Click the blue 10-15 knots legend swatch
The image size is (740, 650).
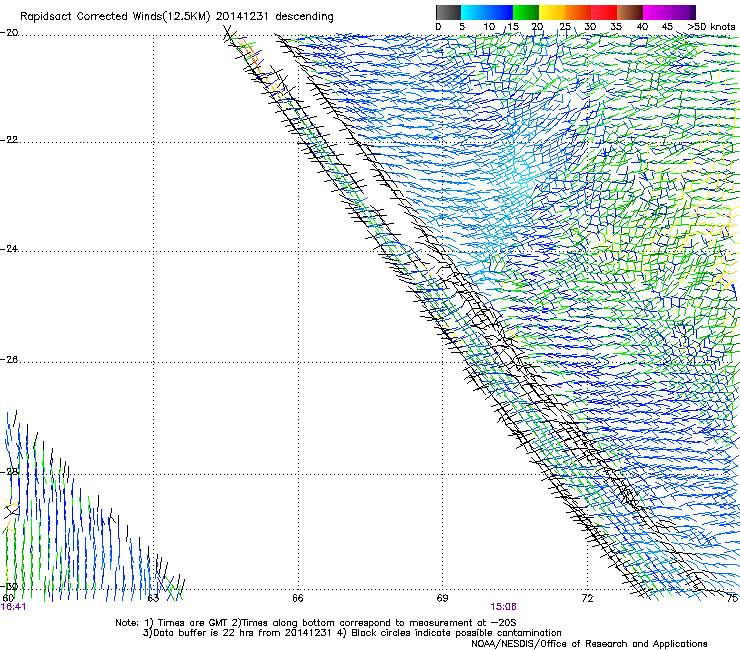point(500,12)
